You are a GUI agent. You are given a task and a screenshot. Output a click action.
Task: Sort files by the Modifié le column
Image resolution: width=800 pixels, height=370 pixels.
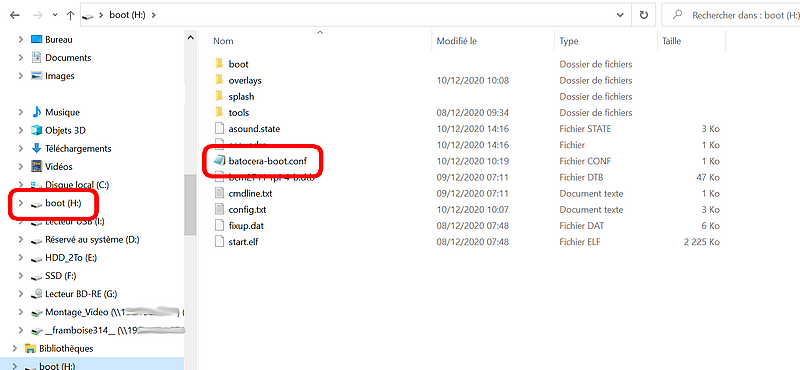pyautogui.click(x=457, y=41)
